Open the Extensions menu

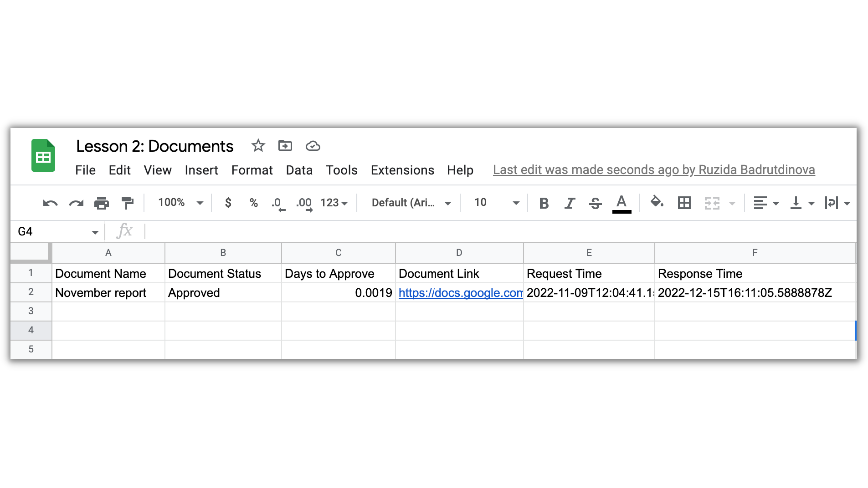pyautogui.click(x=402, y=170)
